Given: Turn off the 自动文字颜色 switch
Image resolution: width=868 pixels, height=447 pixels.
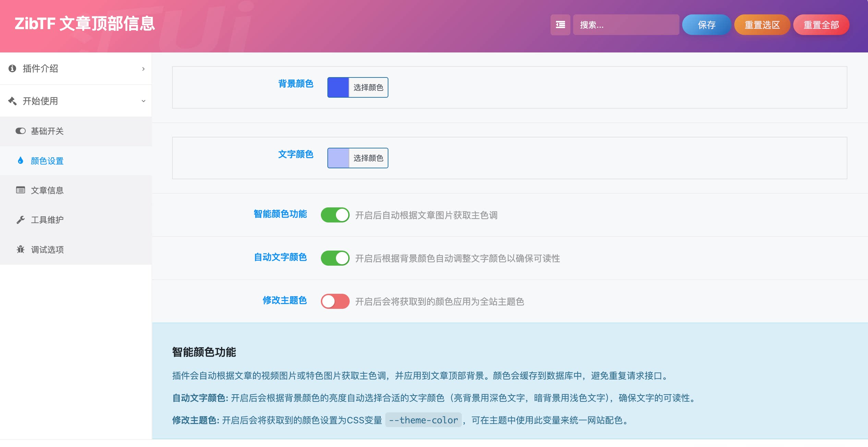Looking at the screenshot, I should 335,258.
